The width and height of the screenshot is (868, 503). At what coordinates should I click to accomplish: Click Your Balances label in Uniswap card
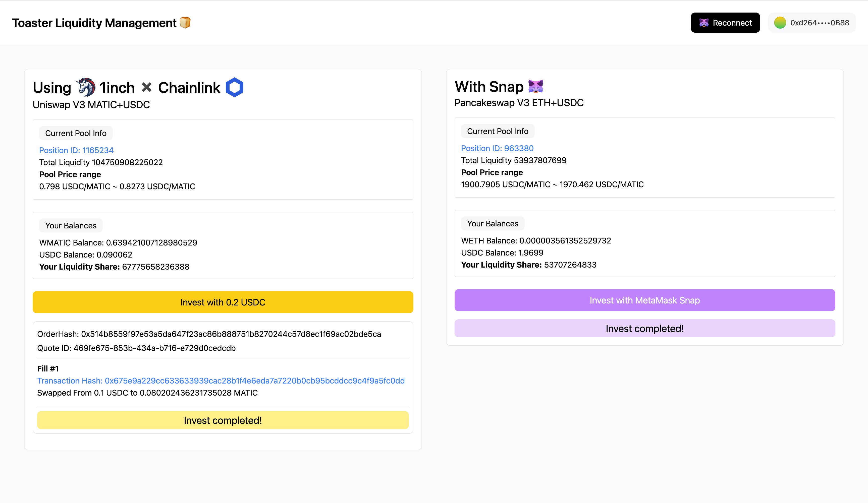pyautogui.click(x=71, y=225)
